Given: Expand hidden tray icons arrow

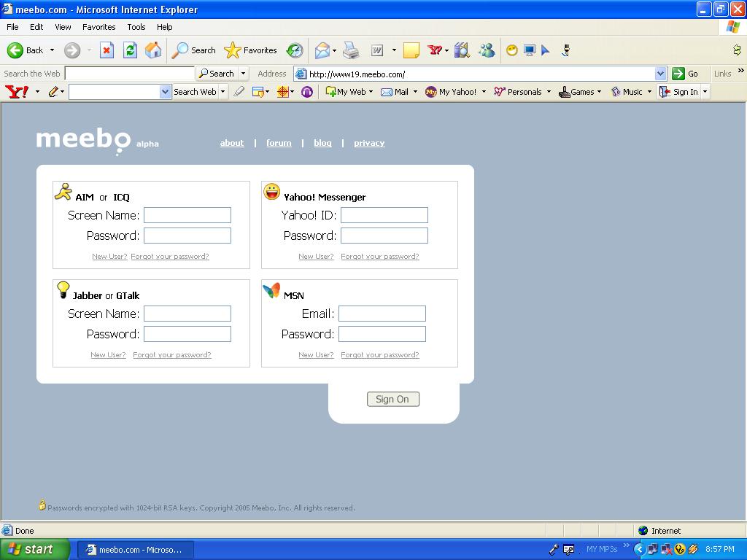Looking at the screenshot, I should [x=639, y=550].
